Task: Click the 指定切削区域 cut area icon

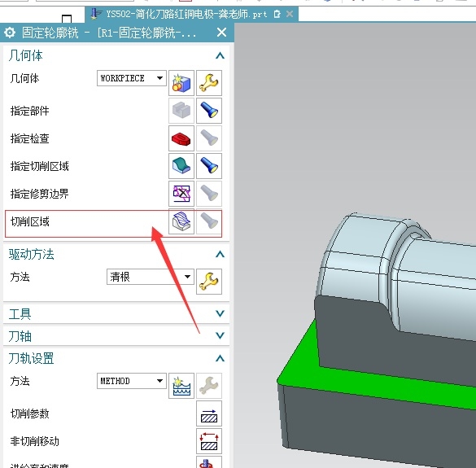Action: coord(181,166)
